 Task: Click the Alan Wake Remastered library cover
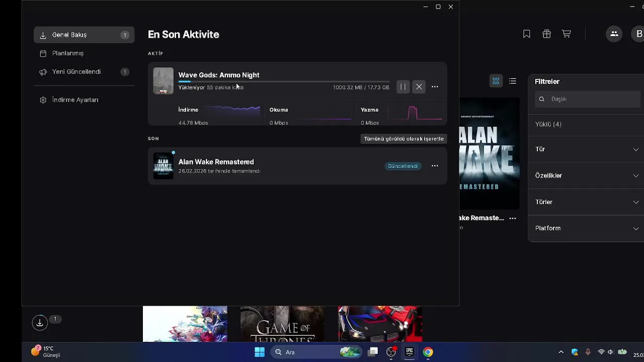click(489, 153)
